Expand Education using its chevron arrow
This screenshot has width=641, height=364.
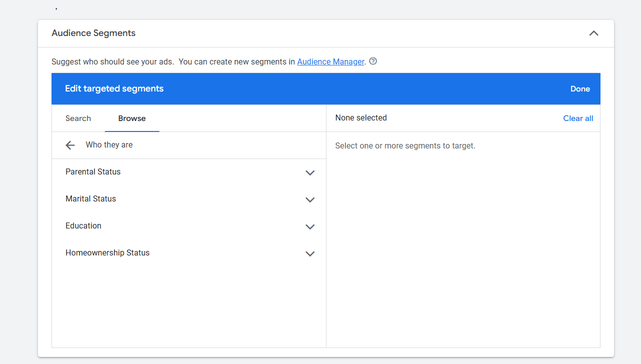[x=310, y=226]
